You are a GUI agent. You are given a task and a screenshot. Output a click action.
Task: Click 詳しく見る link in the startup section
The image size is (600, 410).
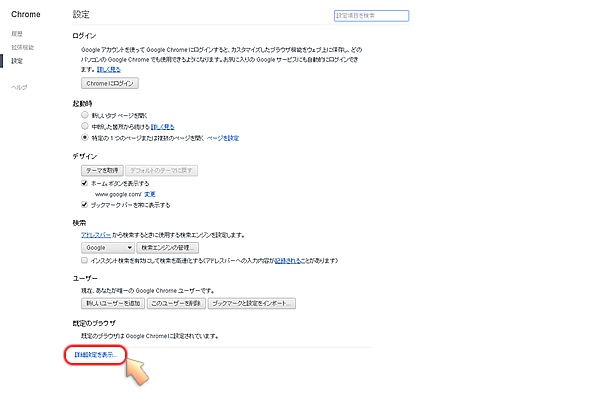click(163, 127)
